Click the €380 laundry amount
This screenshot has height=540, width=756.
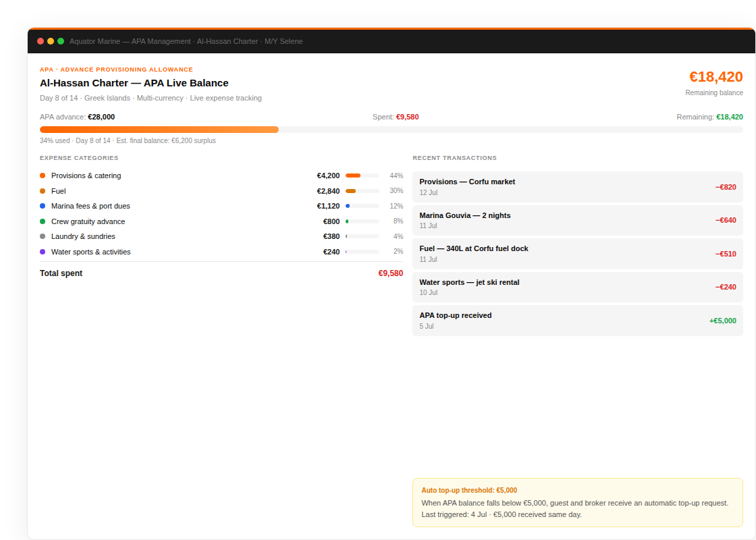pos(331,236)
